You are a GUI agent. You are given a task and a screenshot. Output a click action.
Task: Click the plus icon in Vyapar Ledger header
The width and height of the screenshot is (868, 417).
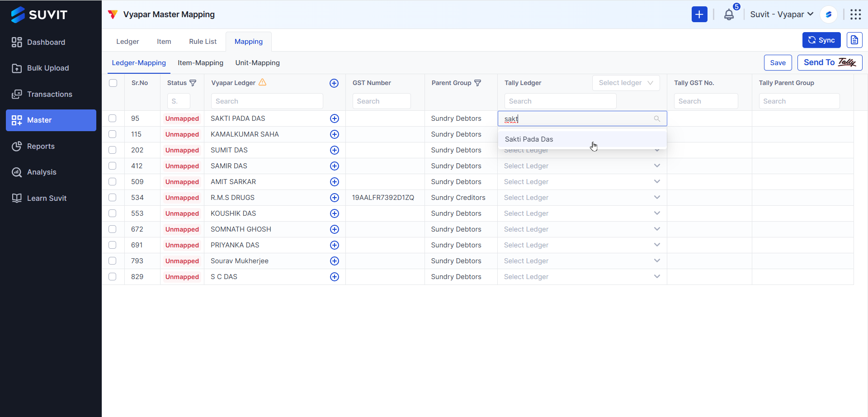click(x=334, y=83)
